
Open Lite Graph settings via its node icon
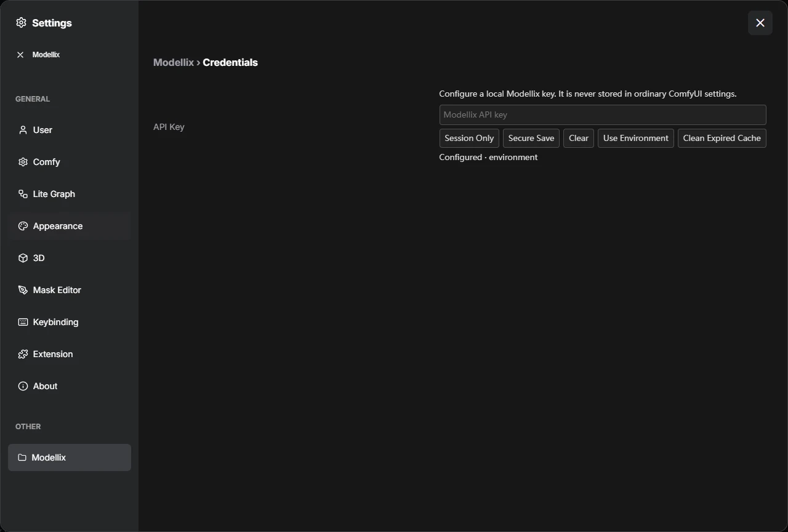click(23, 194)
